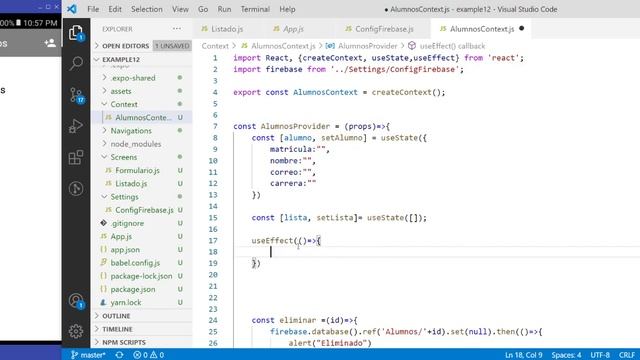The image size is (640, 360).
Task: Open Source Control view with 17 changes
Action: [x=76, y=95]
